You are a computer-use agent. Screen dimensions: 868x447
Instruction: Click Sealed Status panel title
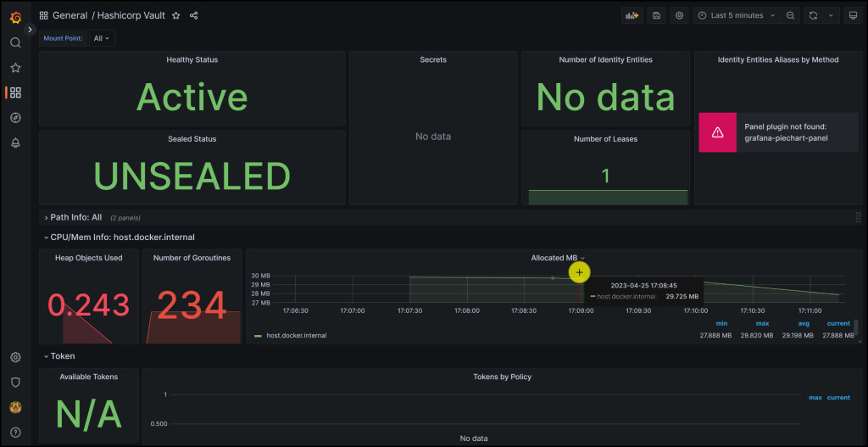pos(192,139)
